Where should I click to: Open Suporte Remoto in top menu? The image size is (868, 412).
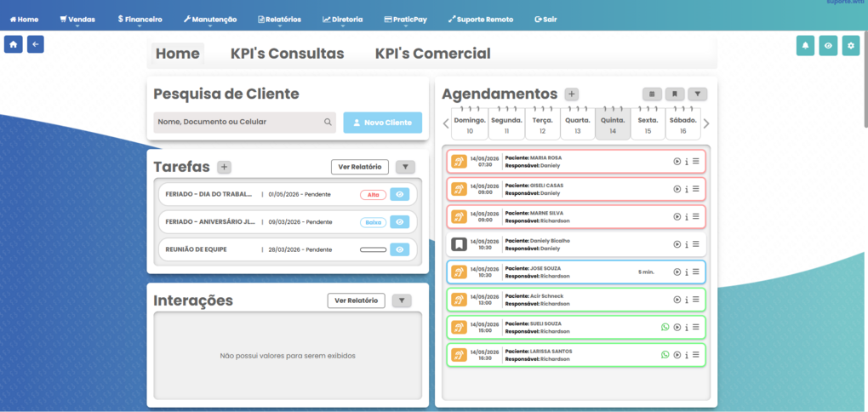coord(481,20)
